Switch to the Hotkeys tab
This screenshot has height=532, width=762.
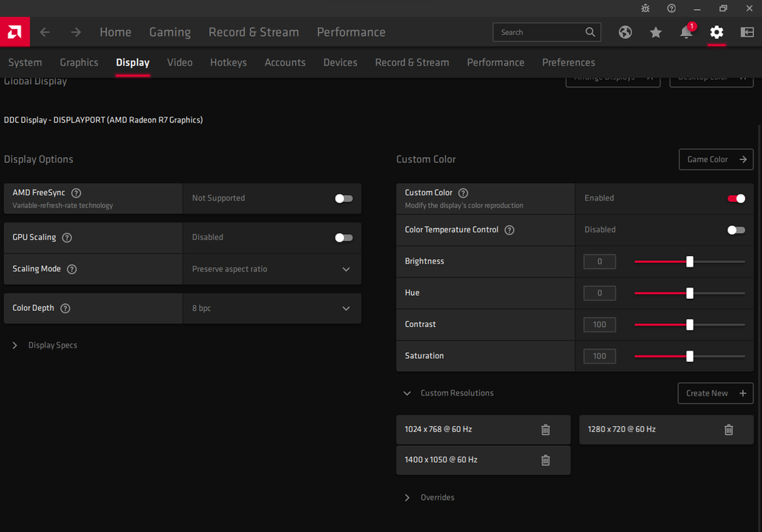click(x=228, y=62)
